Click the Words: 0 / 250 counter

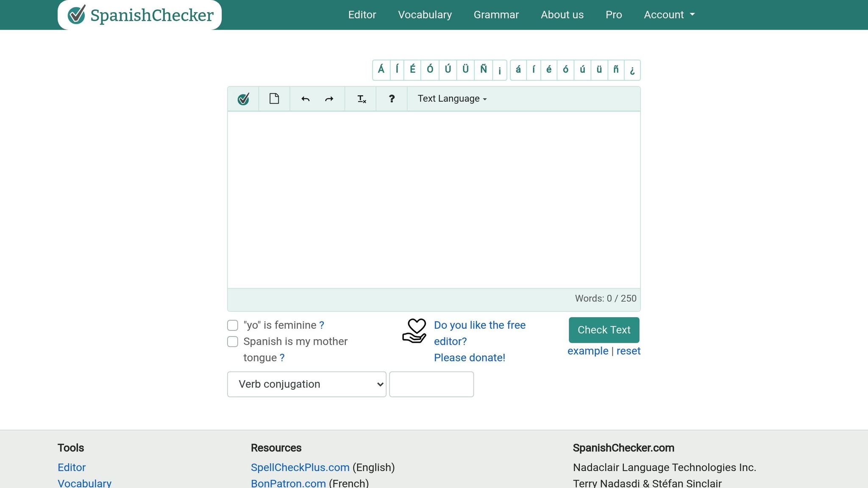[x=606, y=299]
